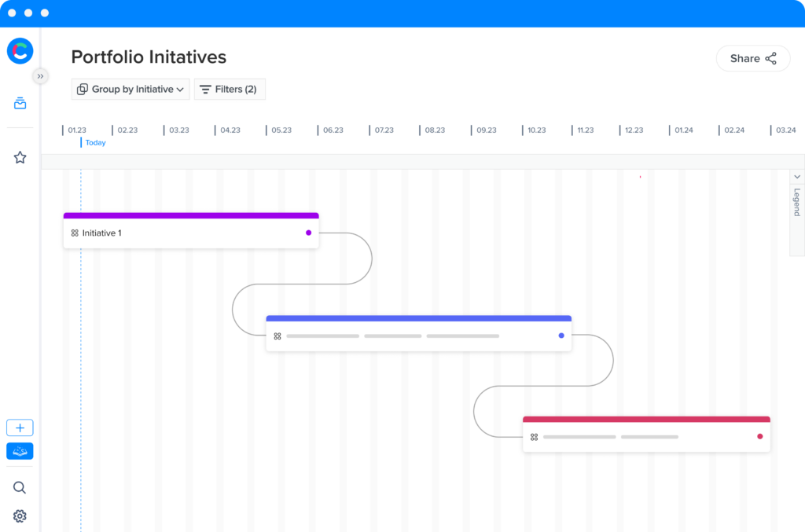
Task: Click the app logo in the sidebar
Action: [x=20, y=51]
